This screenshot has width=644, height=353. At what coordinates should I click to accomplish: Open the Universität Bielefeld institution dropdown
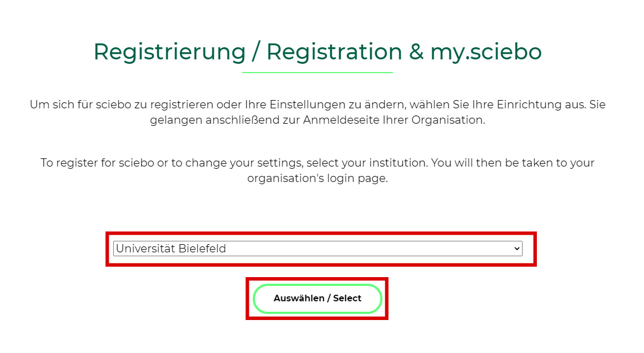point(318,249)
